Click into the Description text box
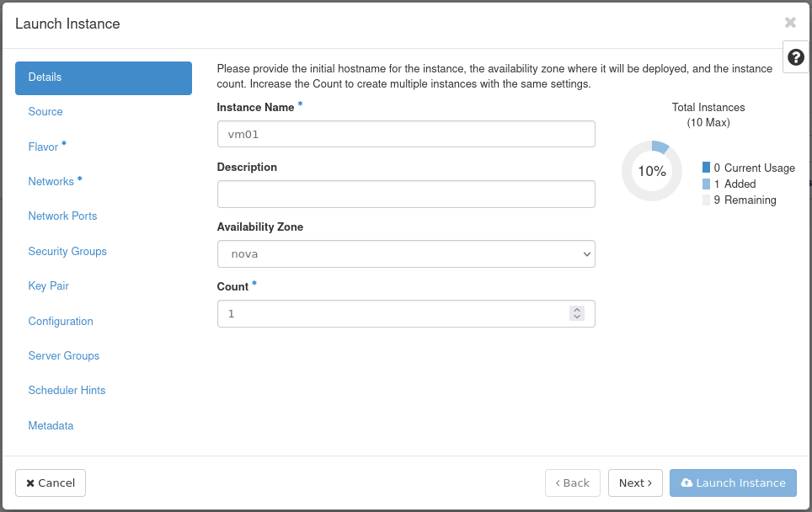The height and width of the screenshot is (512, 812). coord(406,194)
